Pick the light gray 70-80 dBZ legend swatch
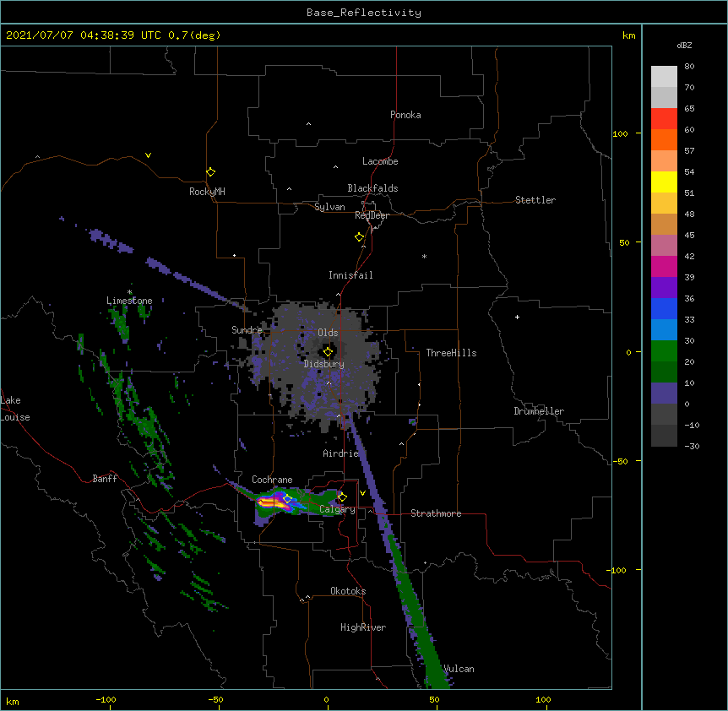Image resolution: width=728 pixels, height=711 pixels. 664,77
